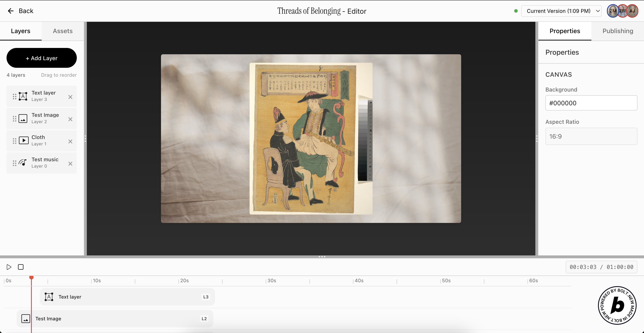
Task: Click the stop playback square icon
Action: click(x=21, y=267)
